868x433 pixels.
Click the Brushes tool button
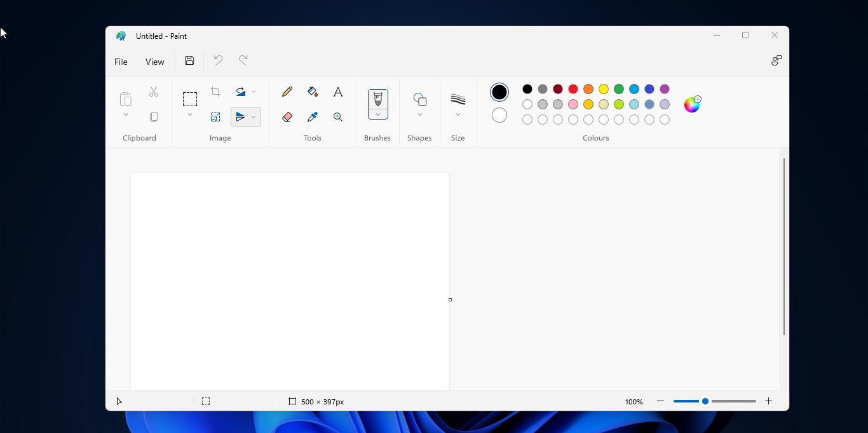[x=378, y=99]
